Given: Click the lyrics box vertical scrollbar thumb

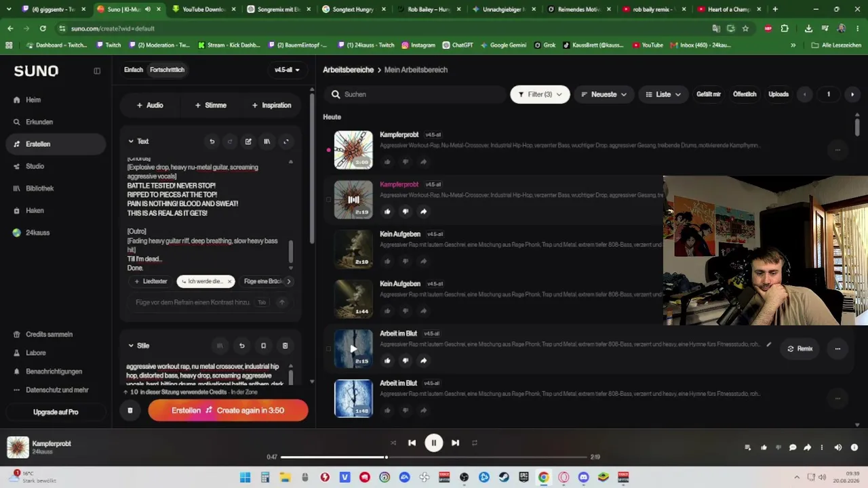Looking at the screenshot, I should [291, 253].
